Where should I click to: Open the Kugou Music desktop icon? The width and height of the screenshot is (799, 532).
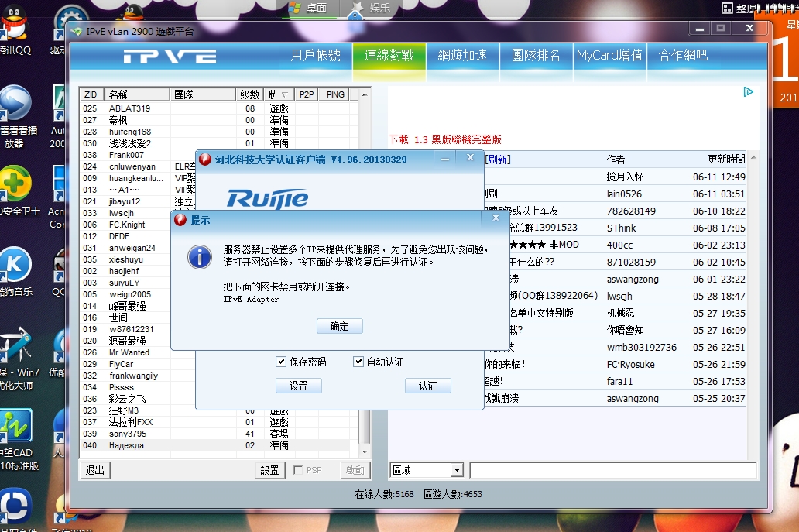click(15, 272)
